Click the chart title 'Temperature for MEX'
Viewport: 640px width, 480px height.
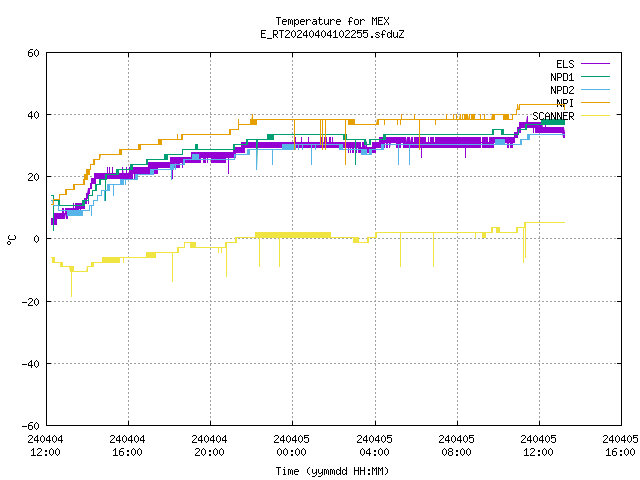click(x=332, y=21)
